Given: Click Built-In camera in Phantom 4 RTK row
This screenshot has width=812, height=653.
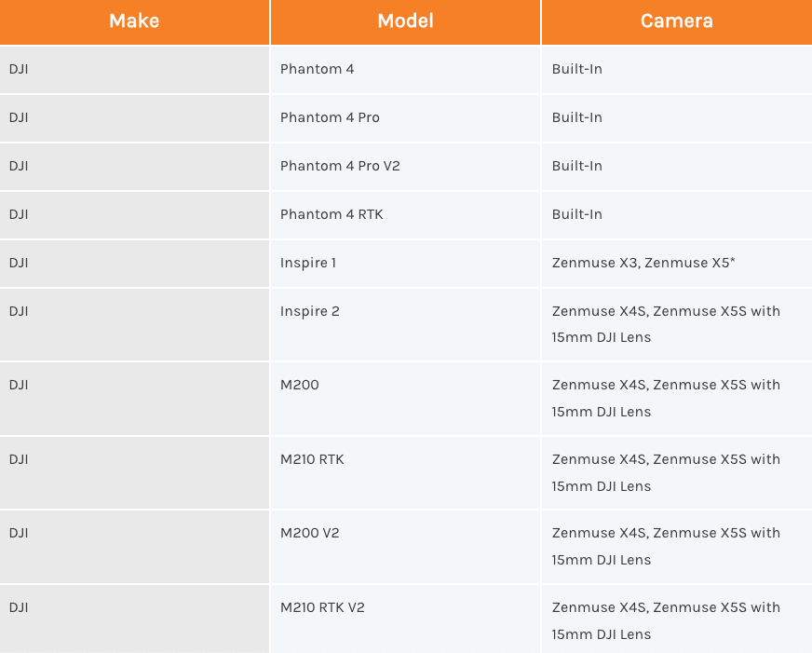Looking at the screenshot, I should (x=676, y=215).
